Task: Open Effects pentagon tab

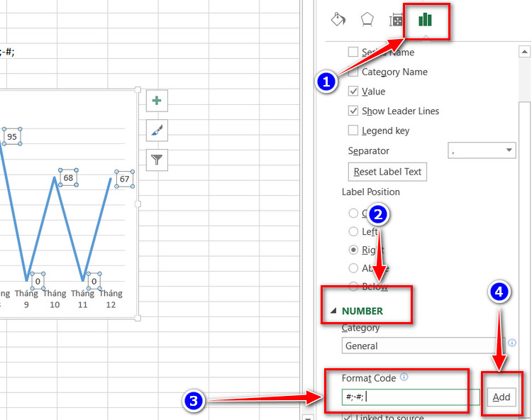Action: 367,19
